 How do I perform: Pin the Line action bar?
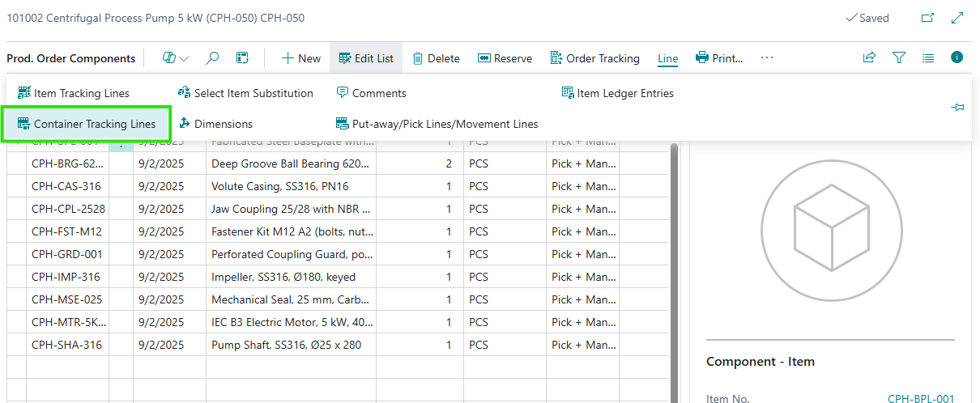pos(958,108)
